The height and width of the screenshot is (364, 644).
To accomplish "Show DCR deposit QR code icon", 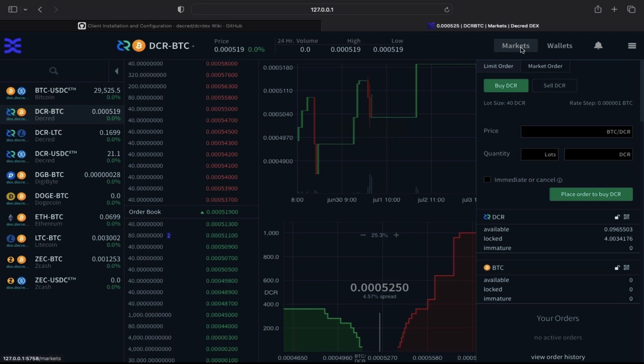I will (626, 217).
